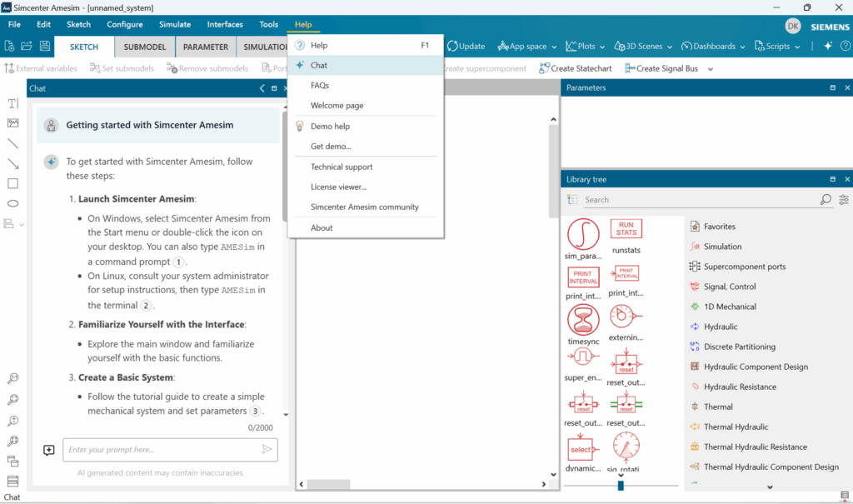Select the text annotation tool in left sidebar

click(x=12, y=103)
